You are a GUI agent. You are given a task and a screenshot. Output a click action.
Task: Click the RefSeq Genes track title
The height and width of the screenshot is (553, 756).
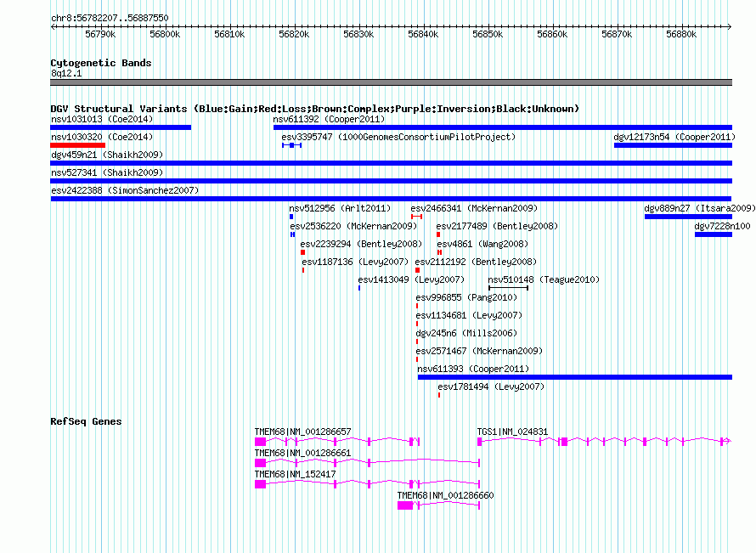coord(86,421)
